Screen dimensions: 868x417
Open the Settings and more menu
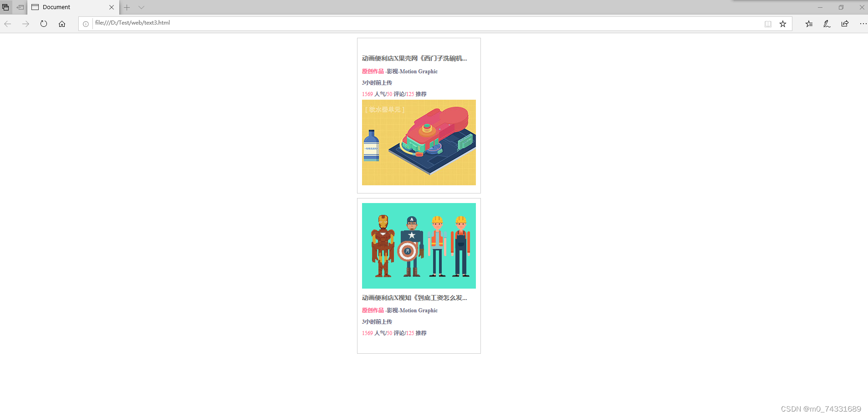[863, 24]
